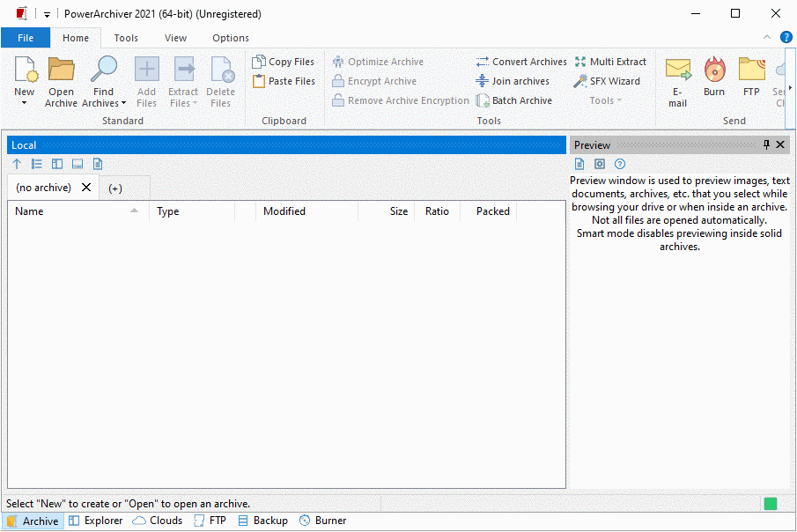Add a new tab with (+)
Screen dimensions: 797x532
(115, 188)
